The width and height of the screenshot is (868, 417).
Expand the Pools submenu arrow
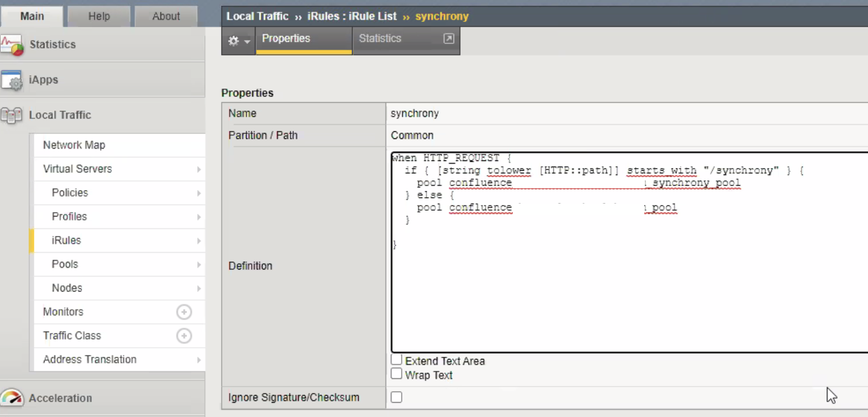tap(199, 265)
